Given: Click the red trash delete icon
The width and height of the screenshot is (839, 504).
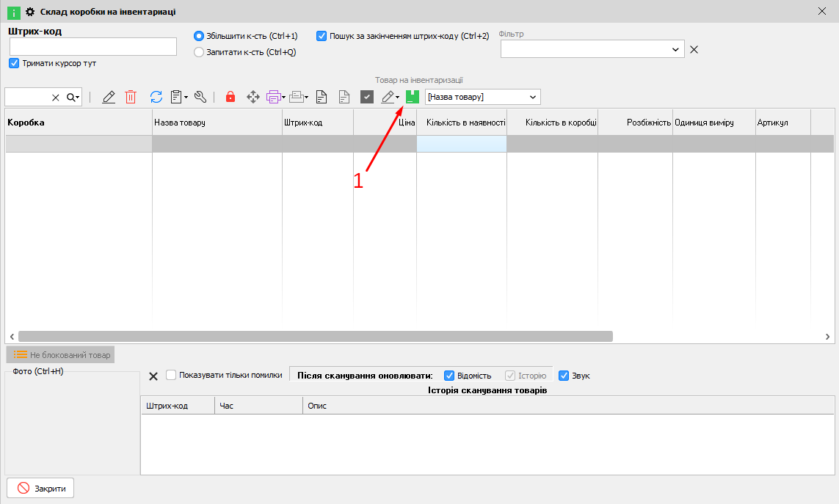Looking at the screenshot, I should [131, 97].
